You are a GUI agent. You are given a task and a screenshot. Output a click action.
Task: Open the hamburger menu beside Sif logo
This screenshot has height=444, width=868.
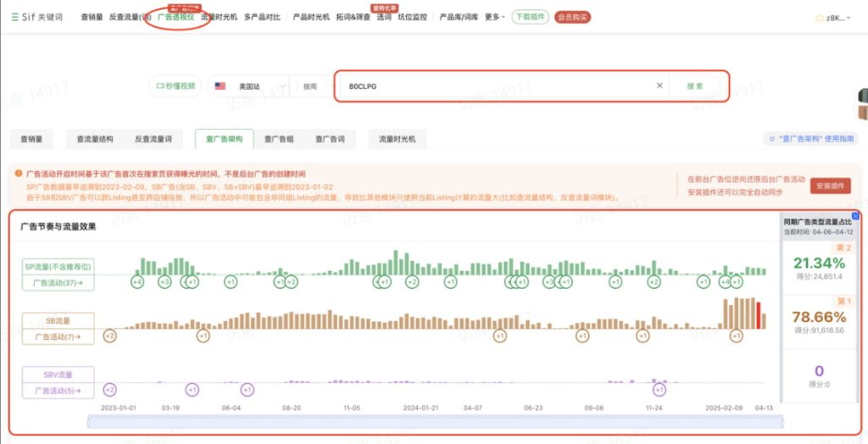click(14, 17)
